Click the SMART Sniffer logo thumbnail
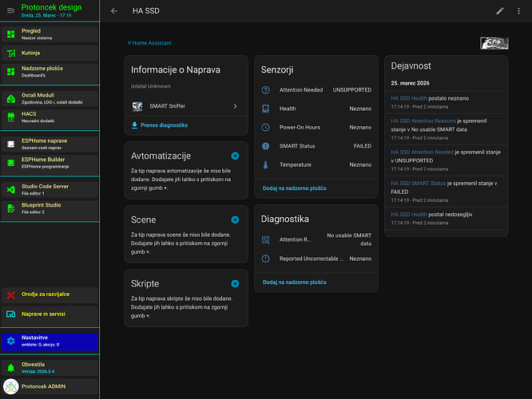This screenshot has height=399, width=532. tap(137, 106)
